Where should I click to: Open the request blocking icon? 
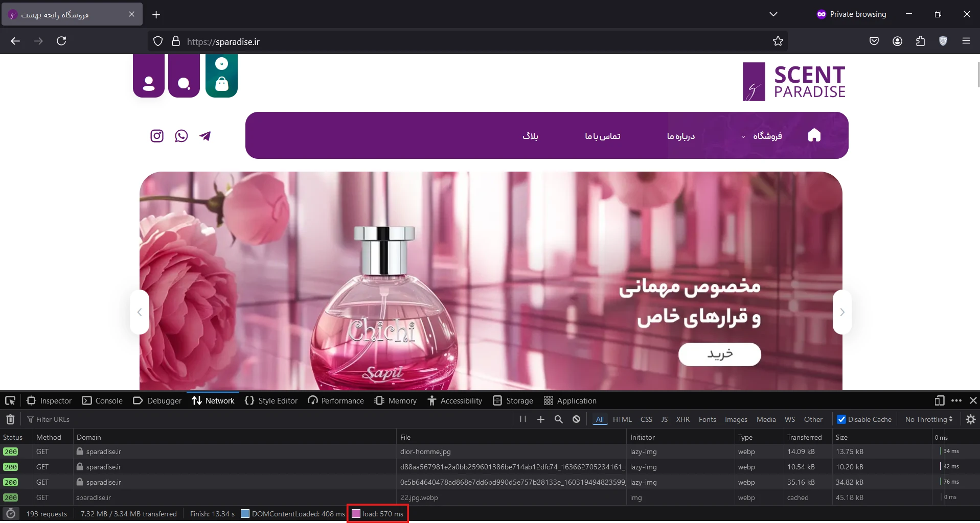(x=577, y=419)
